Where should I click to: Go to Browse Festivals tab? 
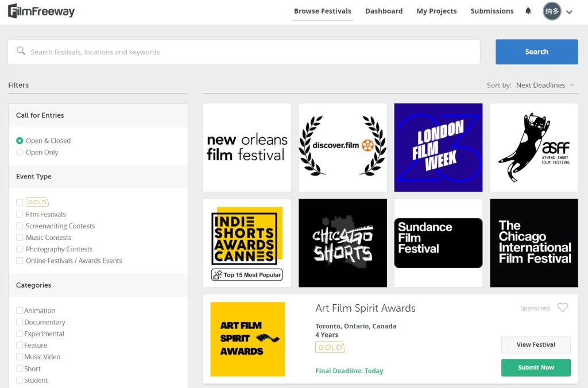323,11
